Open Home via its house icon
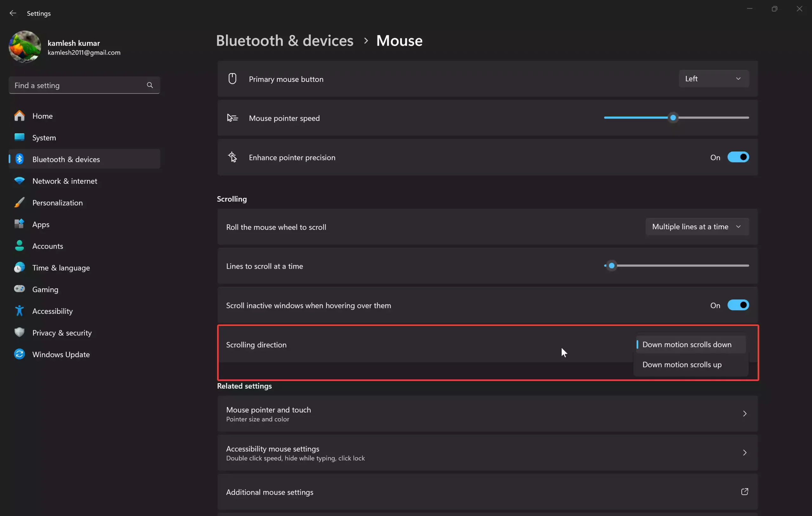 [x=19, y=116]
